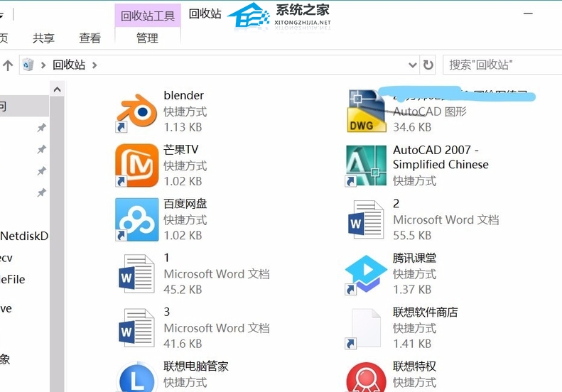The height and width of the screenshot is (392, 562).
Task: Select the 联想特权 red icon
Action: click(366, 377)
